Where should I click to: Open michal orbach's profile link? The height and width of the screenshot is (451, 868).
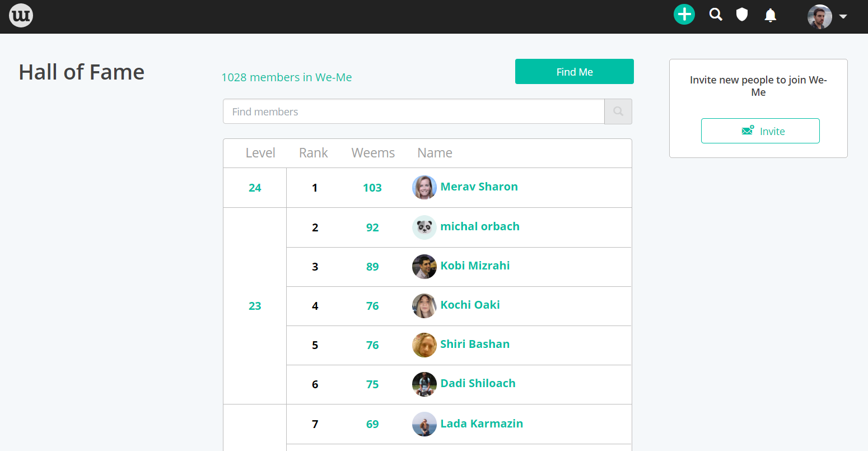pyautogui.click(x=480, y=226)
